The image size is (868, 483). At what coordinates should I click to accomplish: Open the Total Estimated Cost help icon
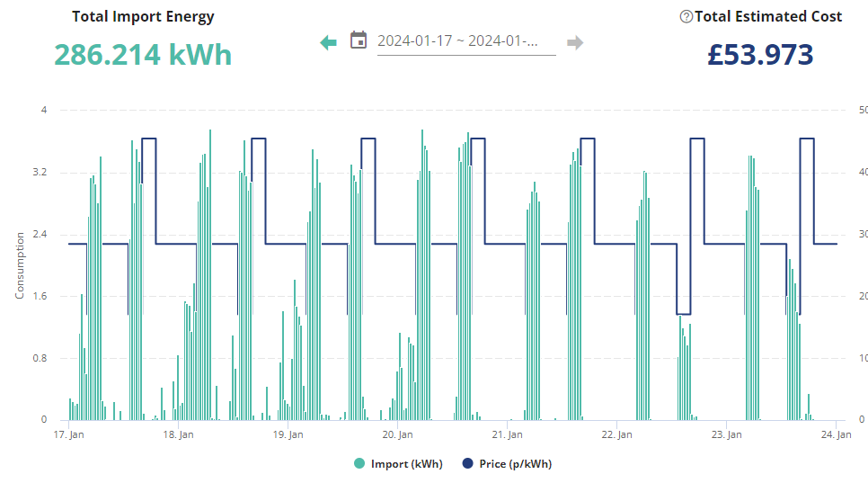pos(686,16)
